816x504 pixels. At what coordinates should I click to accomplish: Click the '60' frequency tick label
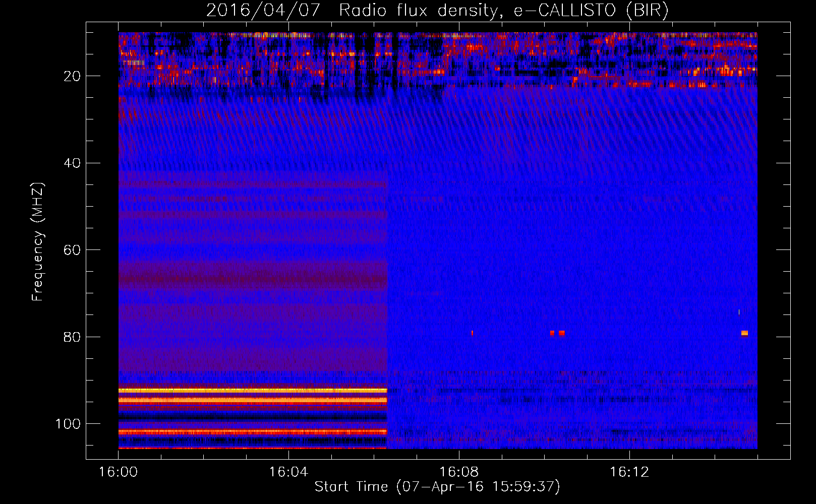[73, 250]
